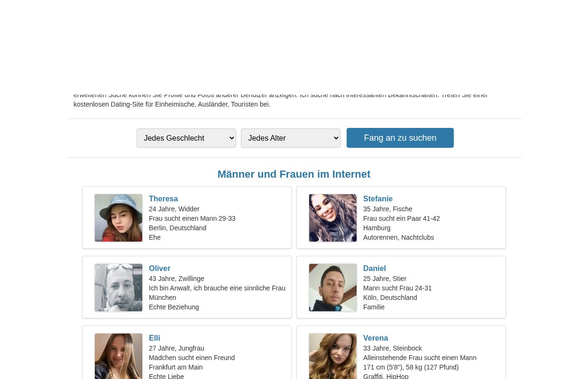Click text 'Berlin, Deutschland'
The width and height of the screenshot is (588, 379).
[177, 228]
